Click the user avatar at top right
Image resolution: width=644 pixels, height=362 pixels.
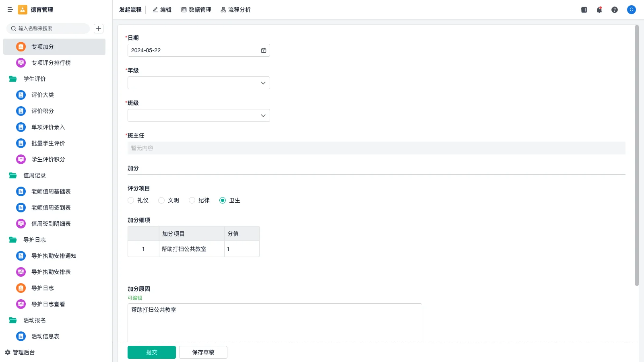coord(631,10)
